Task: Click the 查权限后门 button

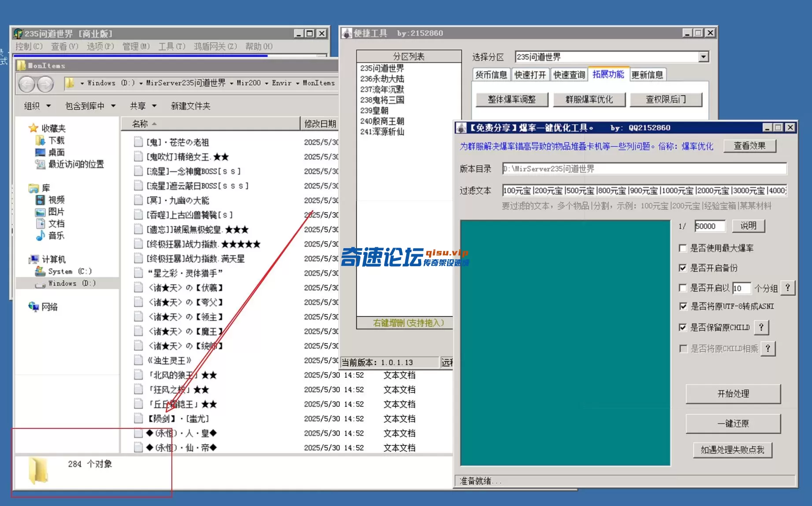Action: tap(666, 100)
